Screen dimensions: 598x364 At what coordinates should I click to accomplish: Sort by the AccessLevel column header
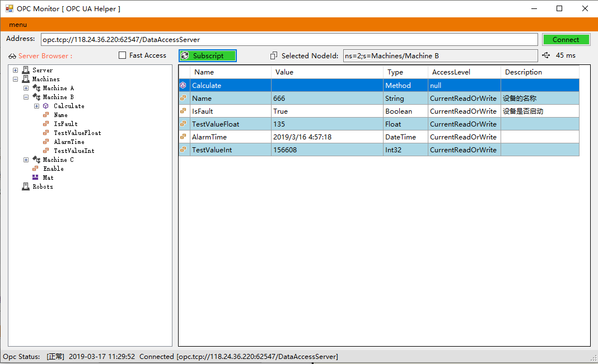pos(451,72)
